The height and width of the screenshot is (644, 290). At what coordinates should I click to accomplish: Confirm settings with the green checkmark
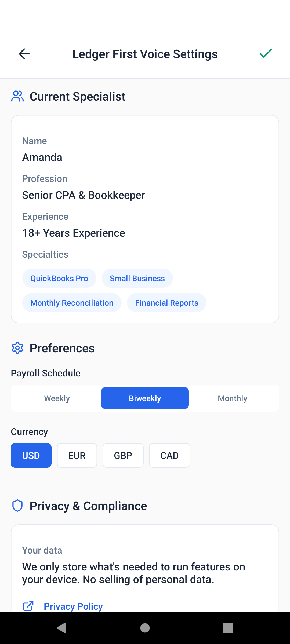(266, 54)
